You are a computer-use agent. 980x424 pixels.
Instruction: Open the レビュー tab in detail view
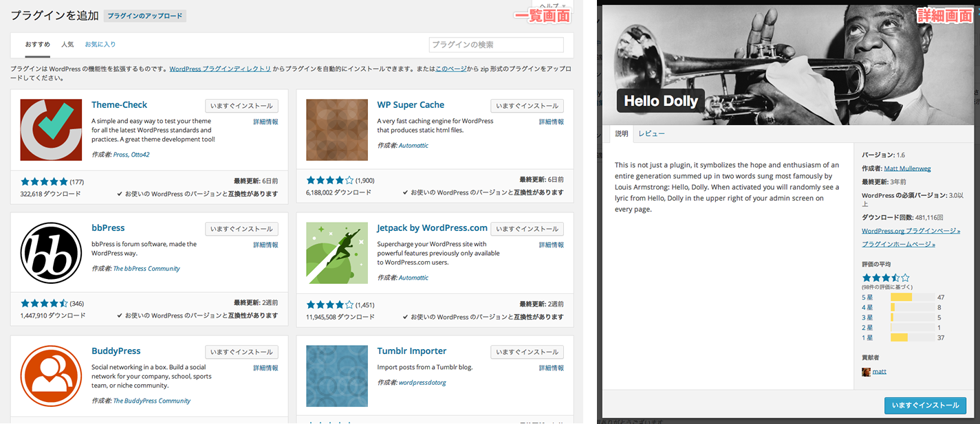[x=651, y=134]
